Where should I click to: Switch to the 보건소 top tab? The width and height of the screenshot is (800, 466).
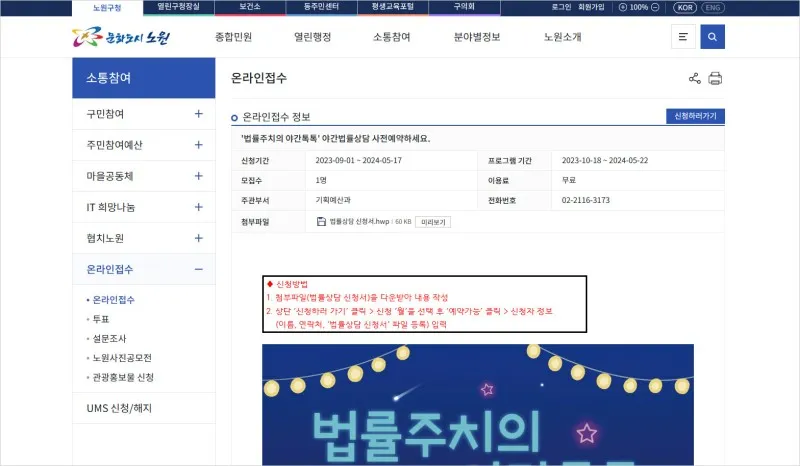(x=250, y=7)
